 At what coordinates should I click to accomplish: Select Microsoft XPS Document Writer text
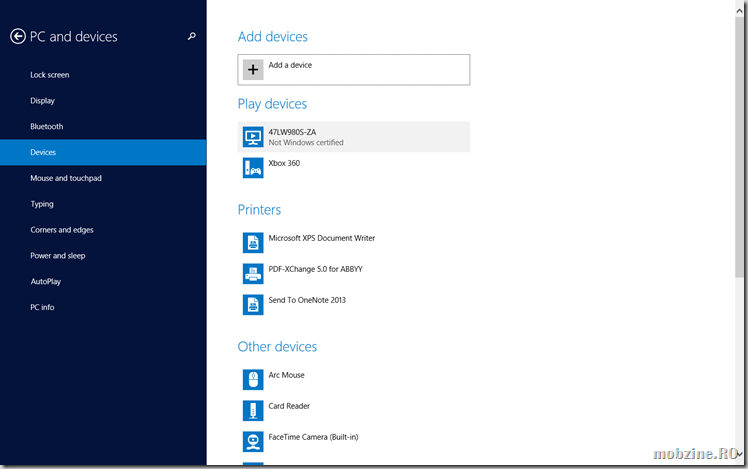click(x=322, y=238)
